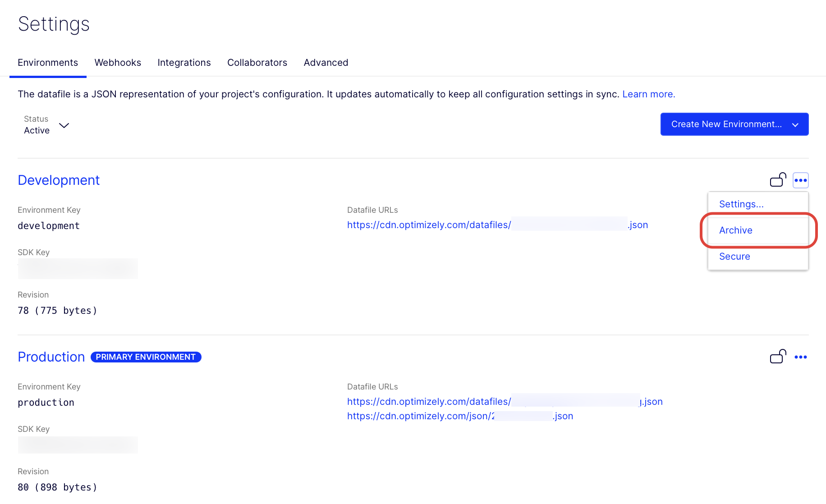Go to the Collaborators tab
826x504 pixels.
(x=257, y=63)
